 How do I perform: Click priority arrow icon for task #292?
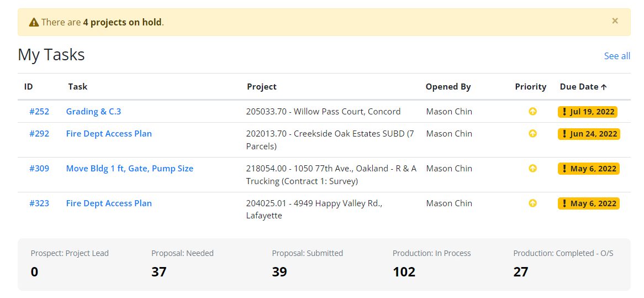(532, 134)
